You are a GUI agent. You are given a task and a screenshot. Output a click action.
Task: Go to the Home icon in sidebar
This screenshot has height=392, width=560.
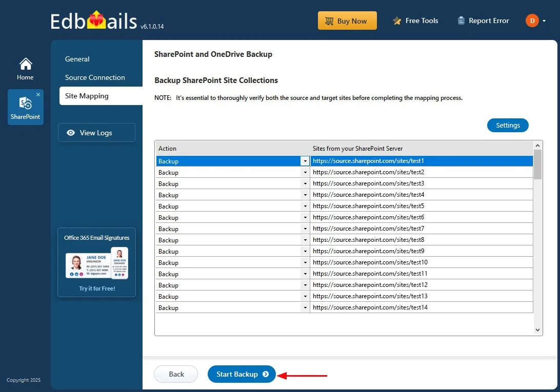pos(25,69)
